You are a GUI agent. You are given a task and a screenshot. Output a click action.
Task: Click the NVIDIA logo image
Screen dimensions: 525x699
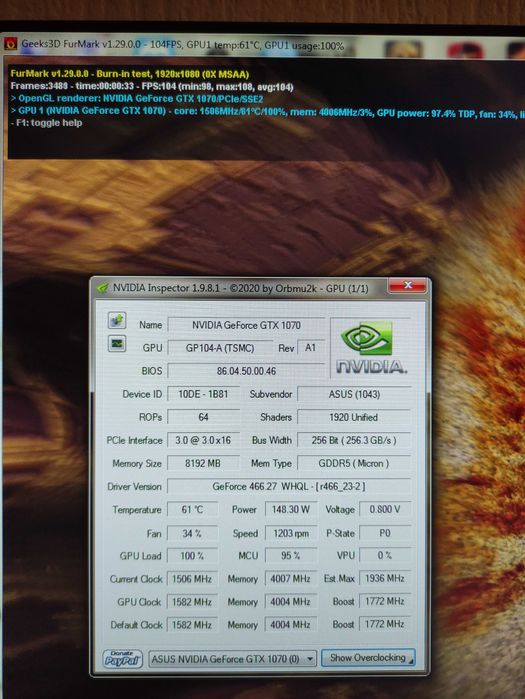tap(370, 347)
